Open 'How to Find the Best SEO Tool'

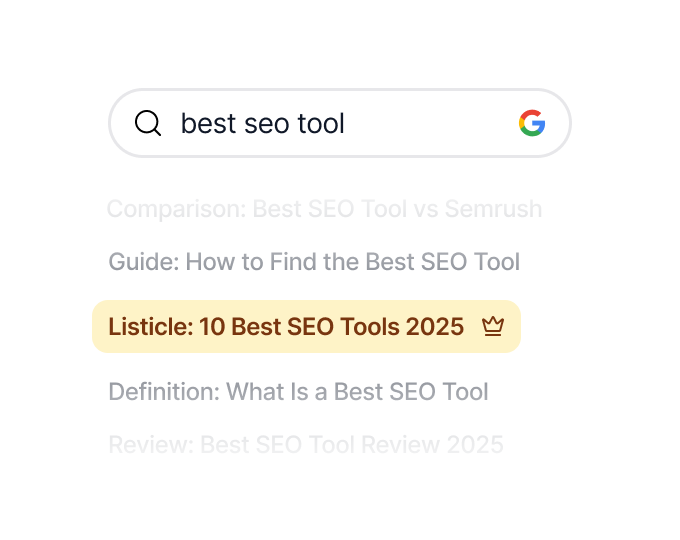353,262
